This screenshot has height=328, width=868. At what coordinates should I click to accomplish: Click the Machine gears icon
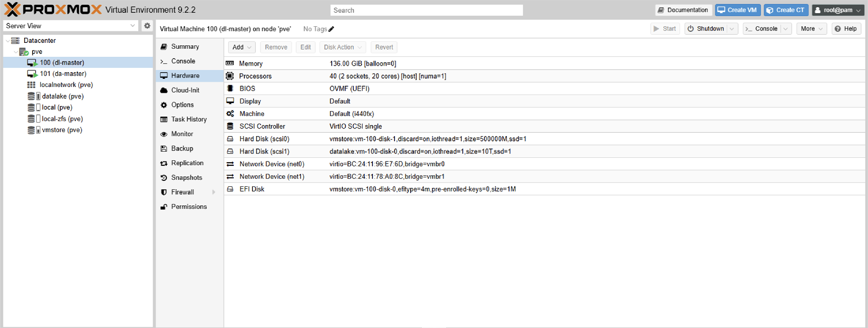coord(230,114)
